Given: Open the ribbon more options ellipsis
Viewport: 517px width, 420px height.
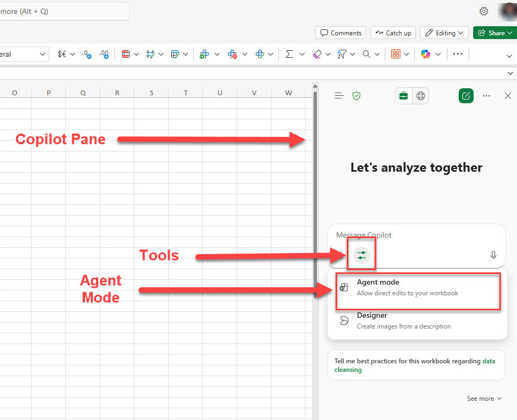Looking at the screenshot, I should click(x=458, y=54).
